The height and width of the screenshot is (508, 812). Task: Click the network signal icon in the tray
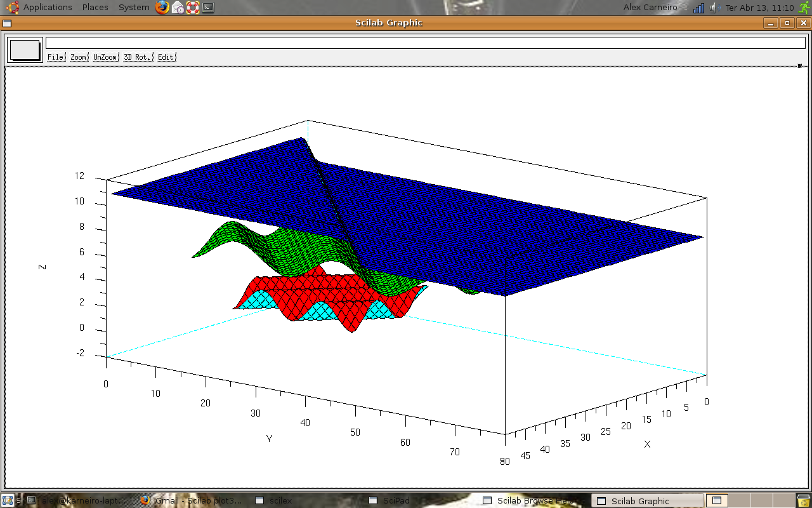point(698,8)
